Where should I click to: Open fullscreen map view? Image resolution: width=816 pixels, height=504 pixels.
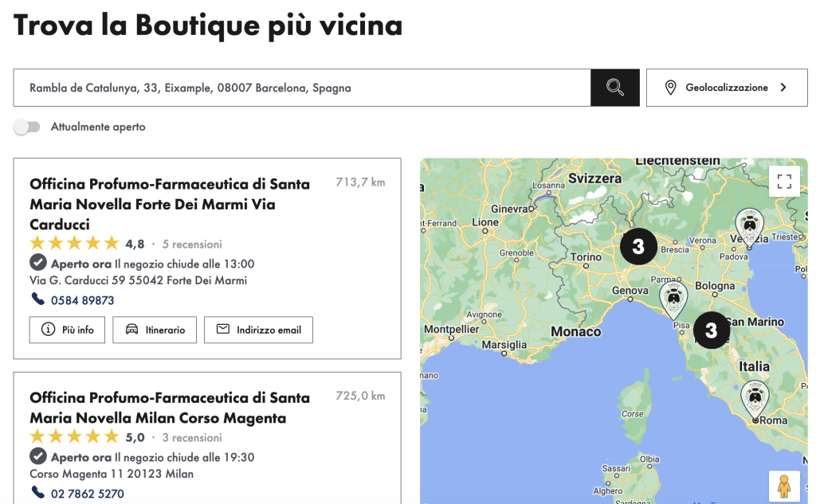tap(784, 181)
